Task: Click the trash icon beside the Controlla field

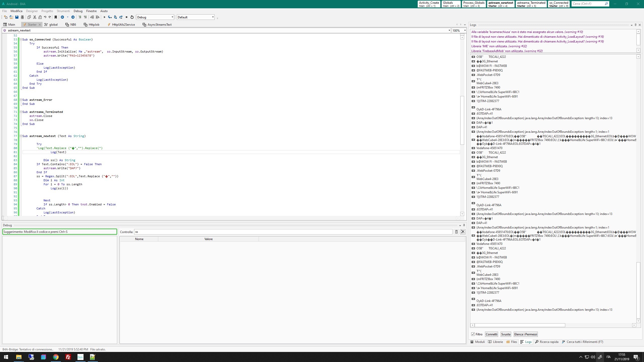Action: 456,232
